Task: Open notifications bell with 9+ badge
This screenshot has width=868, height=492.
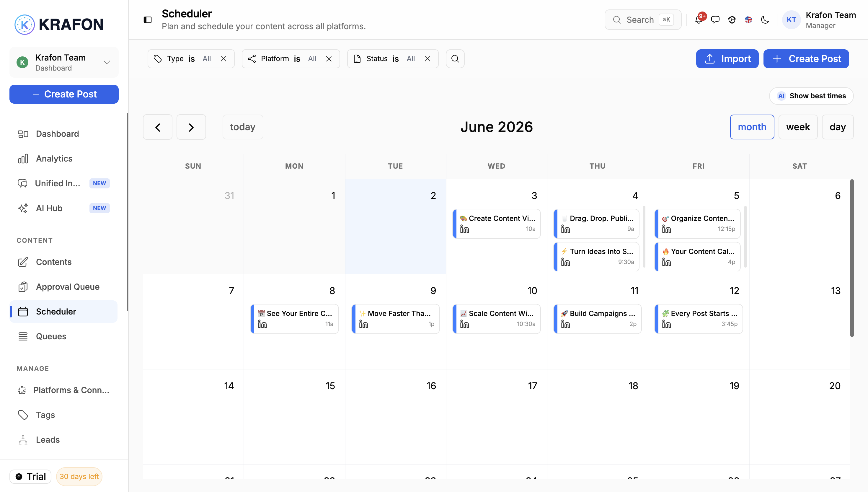Action: tap(699, 19)
